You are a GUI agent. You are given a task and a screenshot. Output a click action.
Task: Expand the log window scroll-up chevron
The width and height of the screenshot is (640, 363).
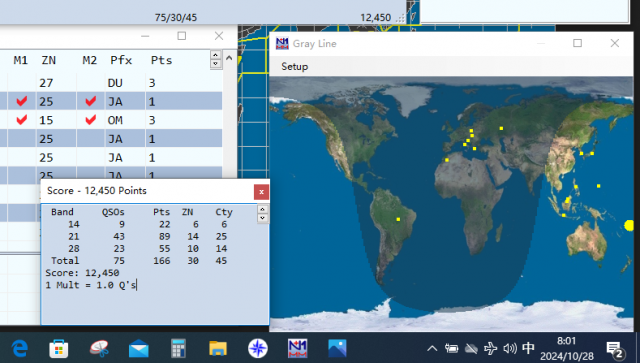[229, 58]
